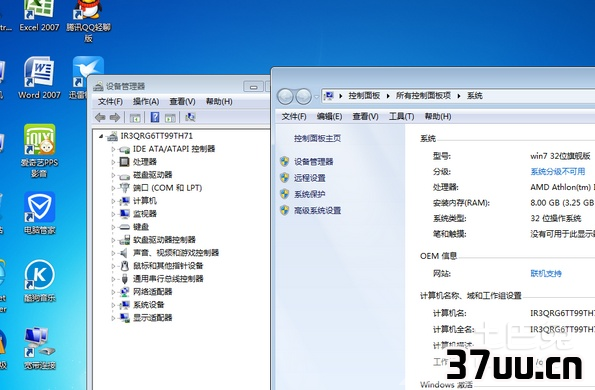Open 操作(A) menu in Device Manager
The height and width of the screenshot is (390, 595).
tap(146, 101)
